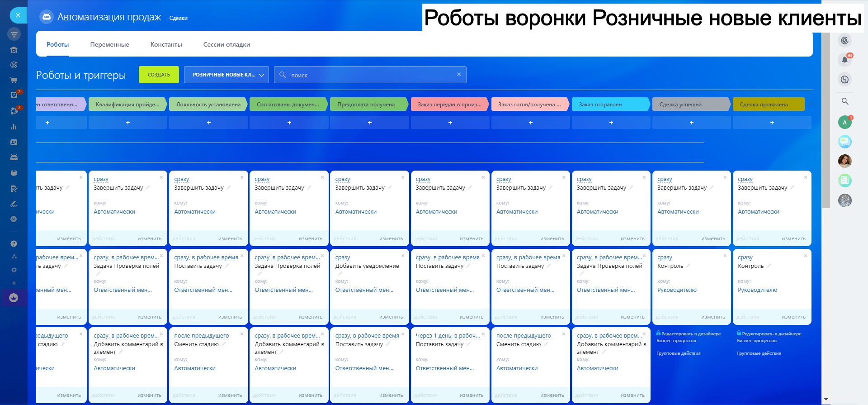Click the magnifier search icon in right panel

pos(845,101)
